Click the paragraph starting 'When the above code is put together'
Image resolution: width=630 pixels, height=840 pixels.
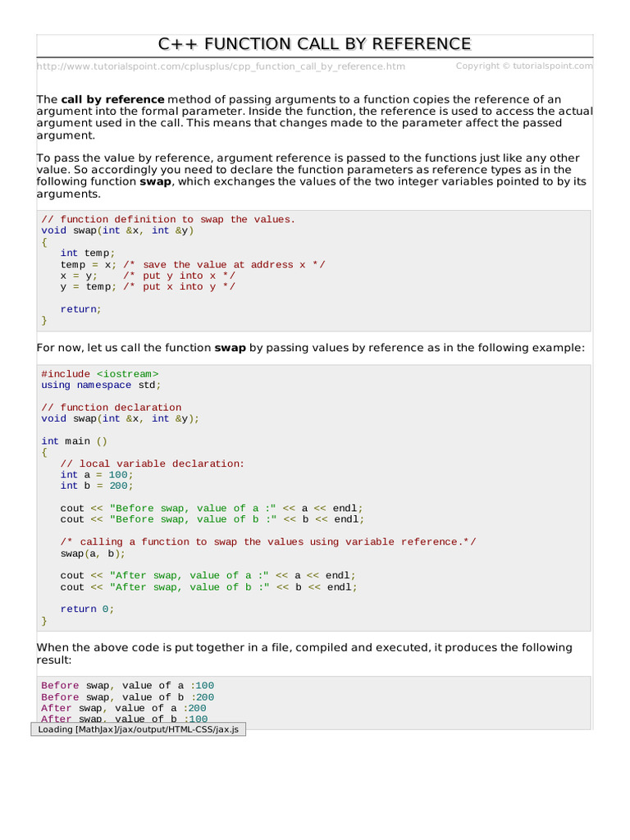point(304,654)
